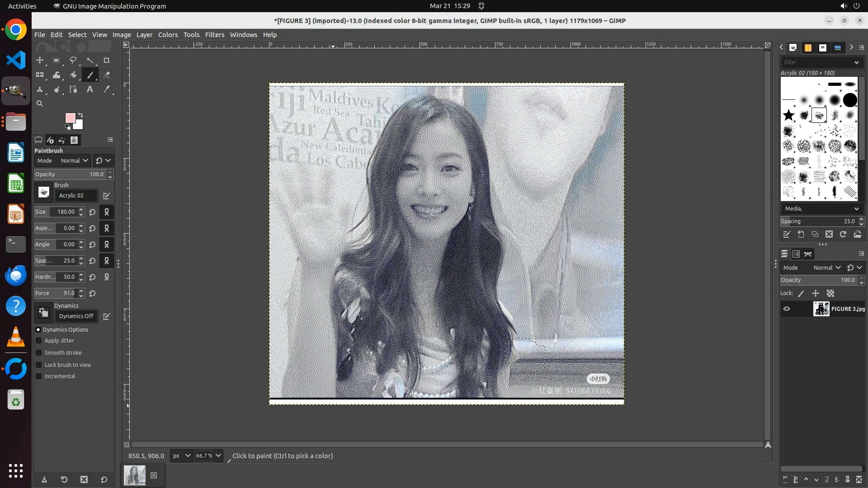The width and height of the screenshot is (868, 488).
Task: Open the Paintbrush Mode dropdown
Action: pos(75,161)
